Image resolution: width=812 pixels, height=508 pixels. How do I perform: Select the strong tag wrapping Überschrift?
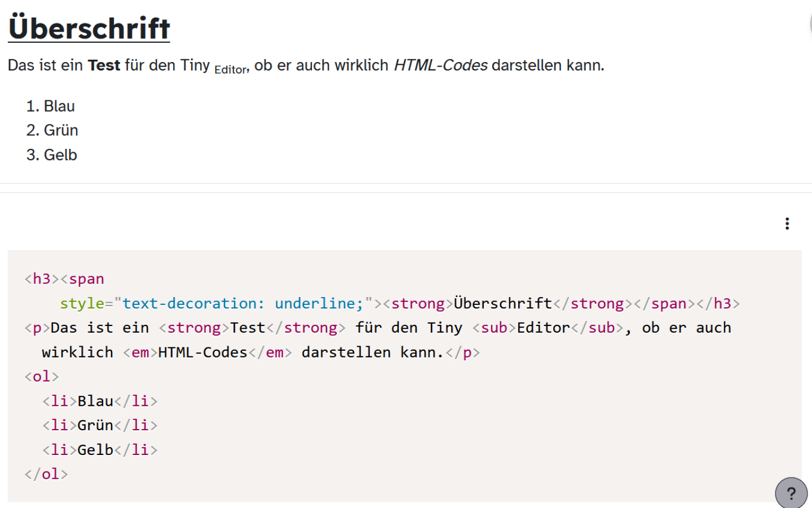coord(417,303)
